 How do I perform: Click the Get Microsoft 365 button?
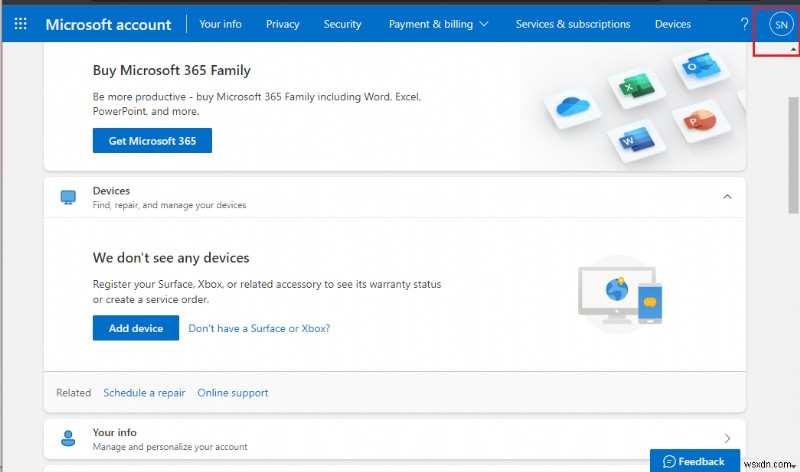[152, 141]
